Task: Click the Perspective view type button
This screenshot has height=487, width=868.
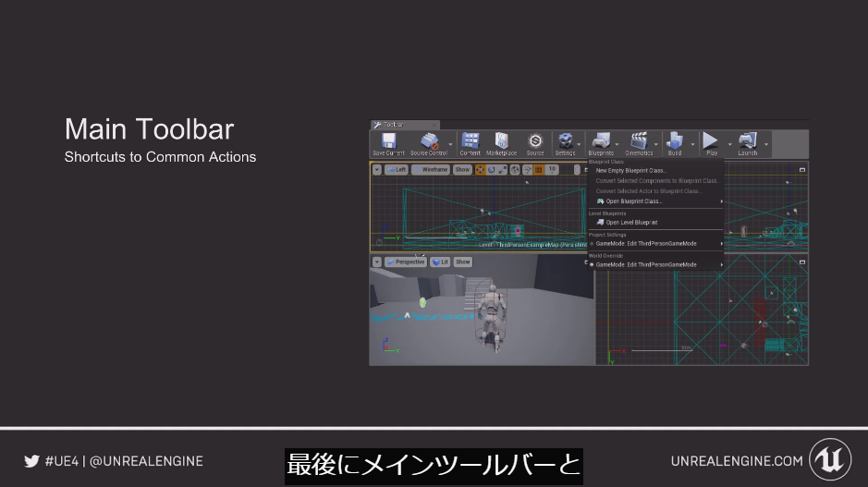Action: tap(406, 262)
